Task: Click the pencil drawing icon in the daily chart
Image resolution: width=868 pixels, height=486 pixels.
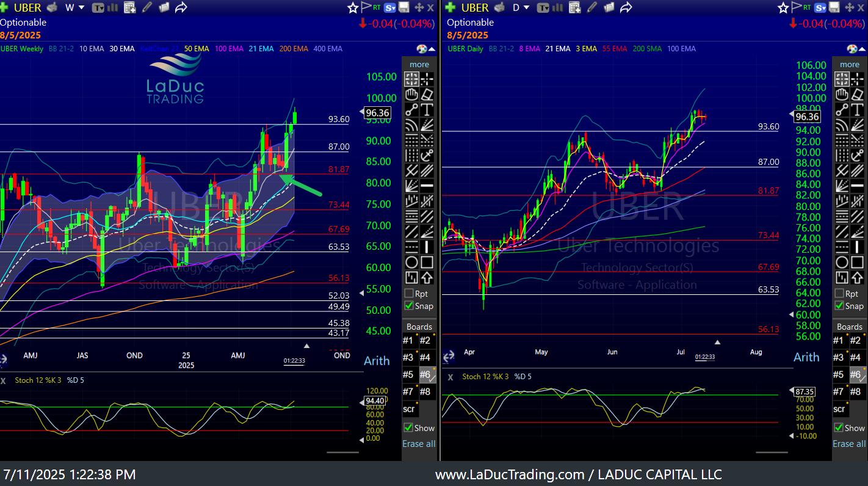Action: [x=591, y=7]
